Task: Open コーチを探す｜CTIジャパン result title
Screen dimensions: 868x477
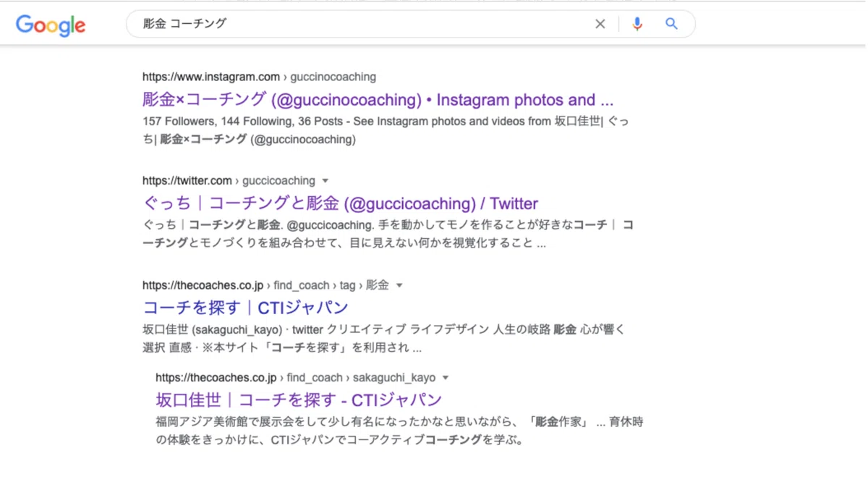Action: pos(246,308)
